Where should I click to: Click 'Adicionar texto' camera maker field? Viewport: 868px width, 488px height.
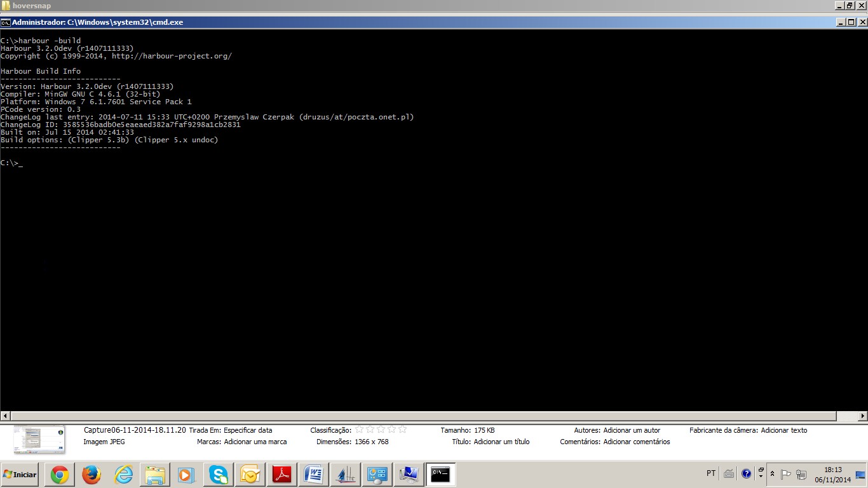click(x=784, y=430)
